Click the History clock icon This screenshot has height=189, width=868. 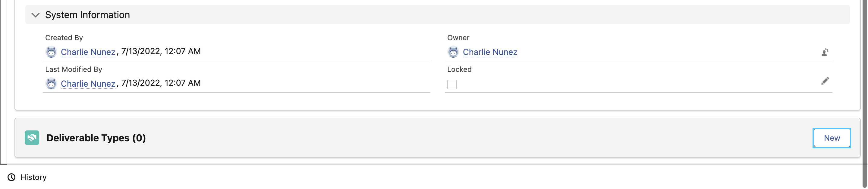pyautogui.click(x=11, y=177)
